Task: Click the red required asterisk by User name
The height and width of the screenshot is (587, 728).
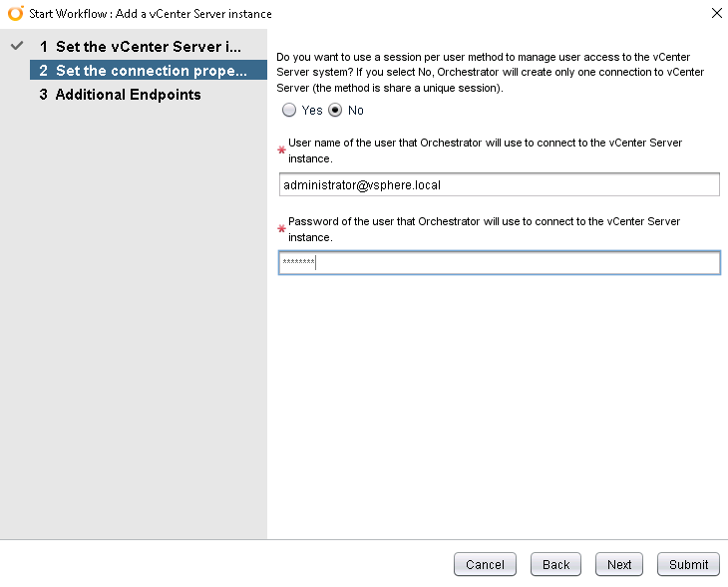Action: coord(281,150)
